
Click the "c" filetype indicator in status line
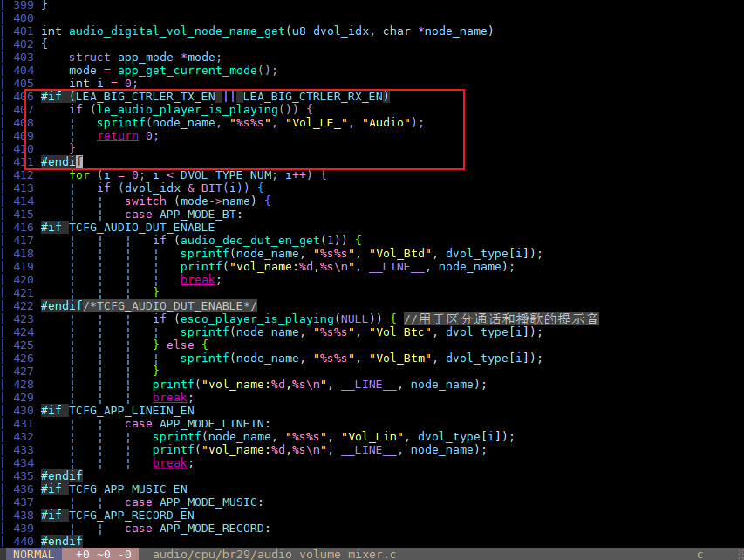click(x=700, y=554)
